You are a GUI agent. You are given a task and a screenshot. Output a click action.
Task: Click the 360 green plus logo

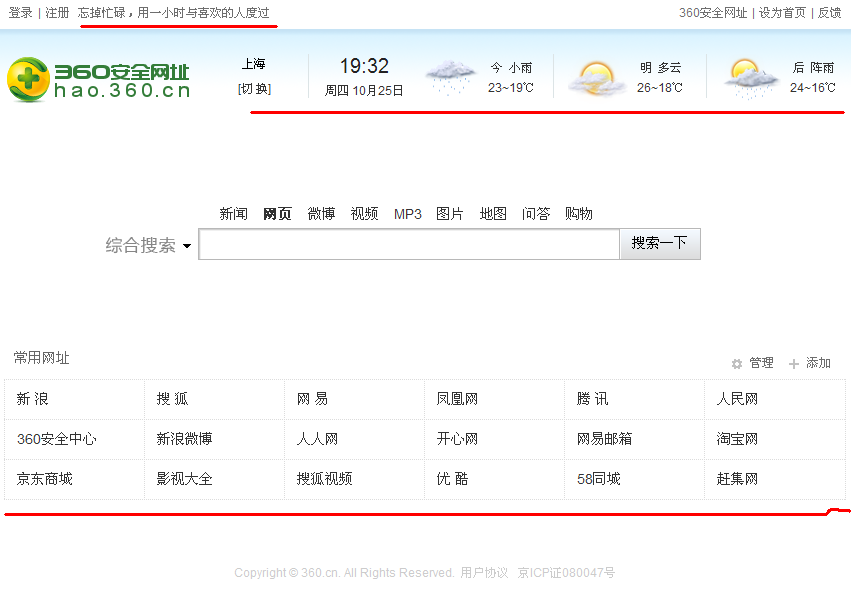28,79
